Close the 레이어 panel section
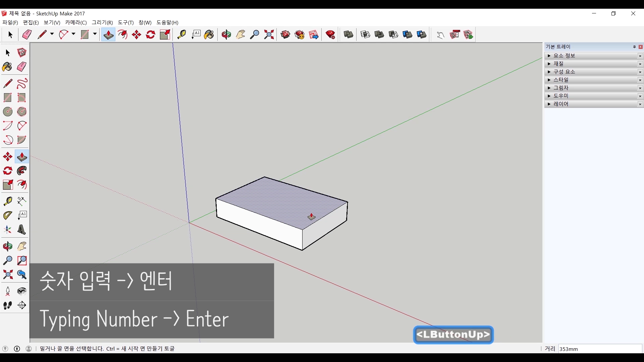 click(x=640, y=104)
